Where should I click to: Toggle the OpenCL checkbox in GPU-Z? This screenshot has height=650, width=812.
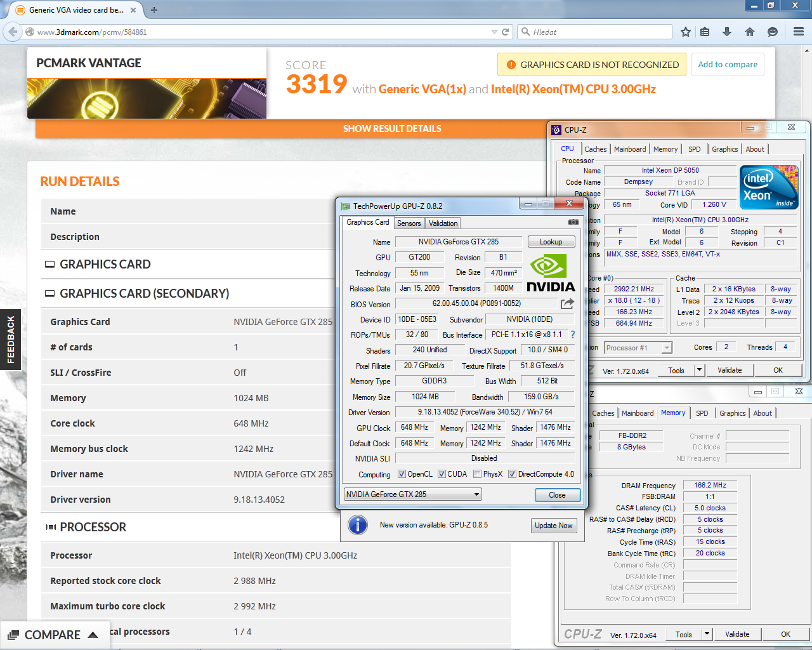click(x=402, y=474)
